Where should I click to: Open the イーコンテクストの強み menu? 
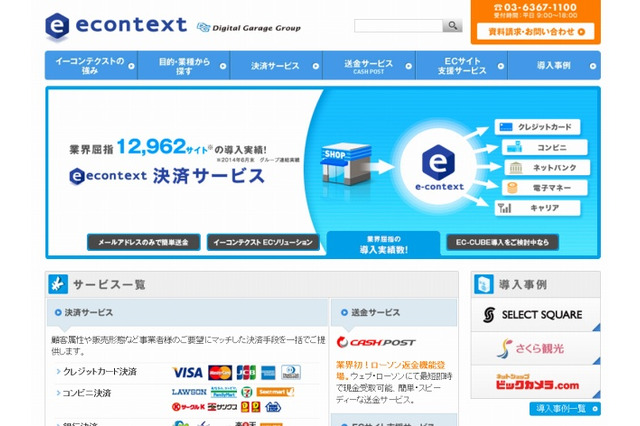click(x=91, y=65)
